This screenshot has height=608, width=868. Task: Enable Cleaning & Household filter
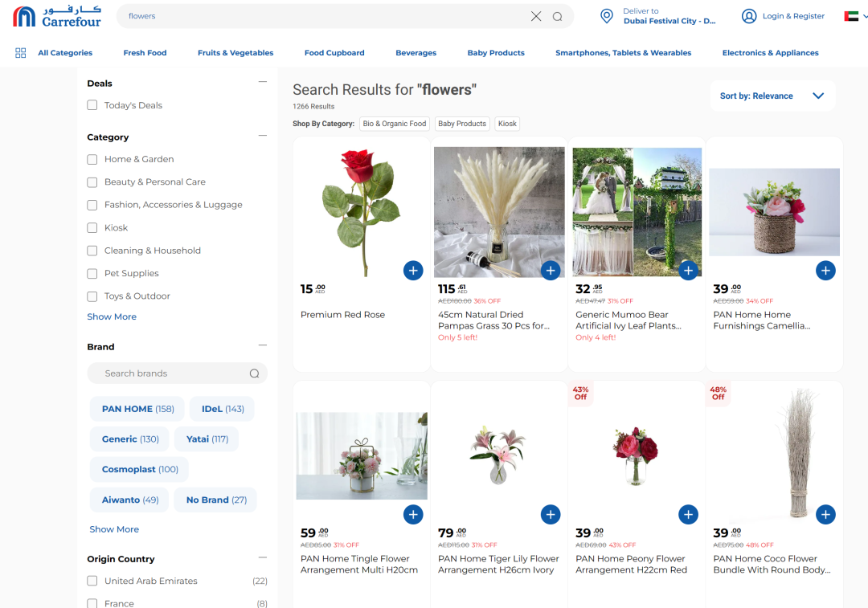(92, 251)
